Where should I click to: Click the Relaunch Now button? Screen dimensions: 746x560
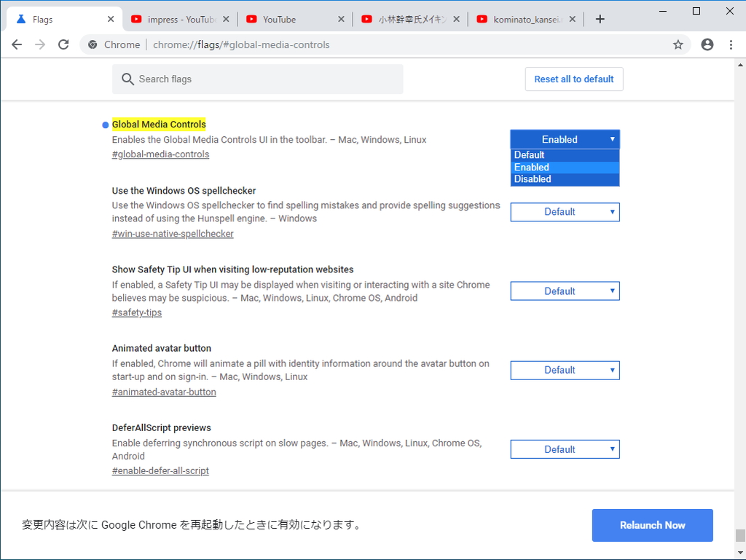pyautogui.click(x=652, y=525)
